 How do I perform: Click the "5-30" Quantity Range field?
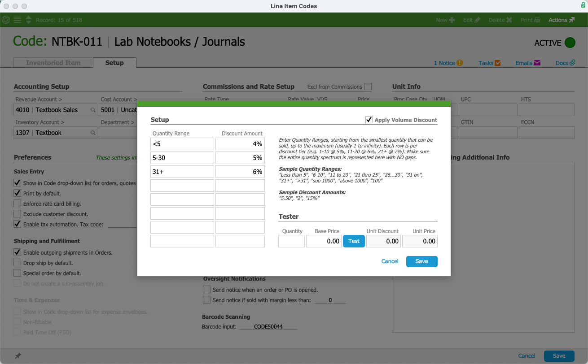(182, 158)
